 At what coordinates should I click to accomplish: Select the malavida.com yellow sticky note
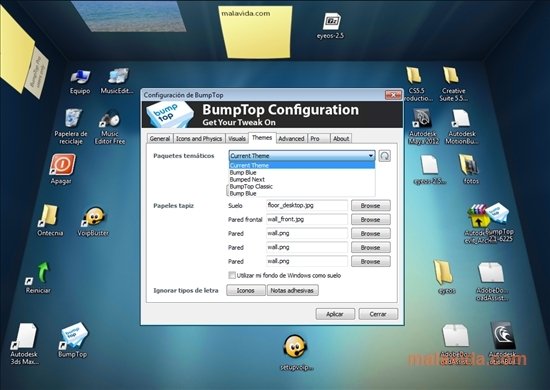coord(257,32)
